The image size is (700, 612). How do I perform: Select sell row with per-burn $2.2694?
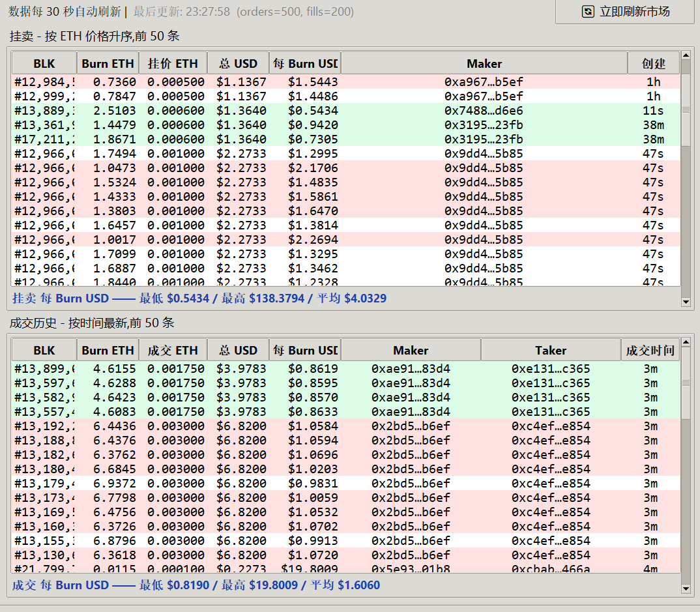pyautogui.click(x=346, y=240)
